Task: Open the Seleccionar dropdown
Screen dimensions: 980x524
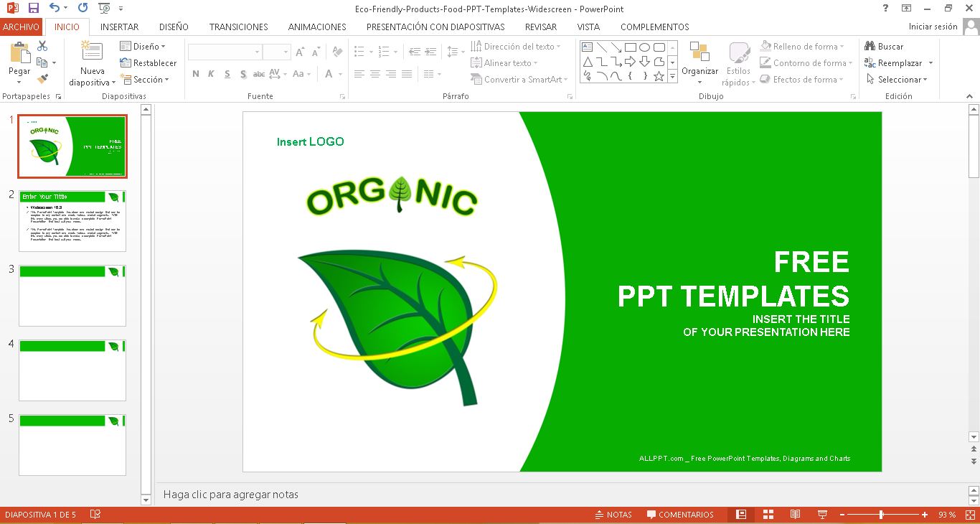Action: 897,80
